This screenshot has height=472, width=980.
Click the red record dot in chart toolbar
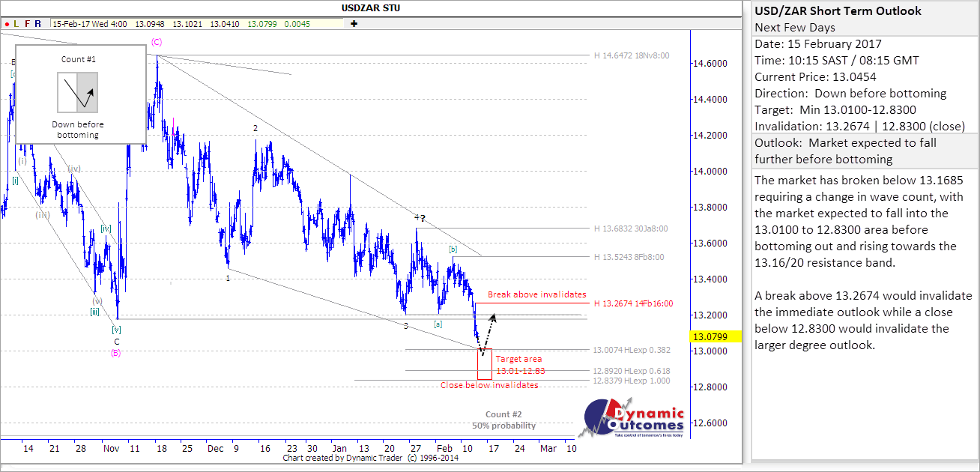pos(7,24)
